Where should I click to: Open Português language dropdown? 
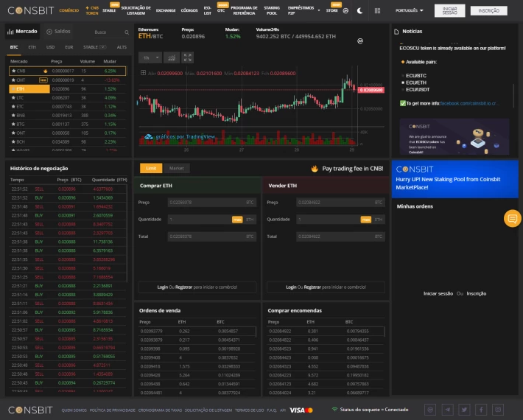click(x=410, y=10)
